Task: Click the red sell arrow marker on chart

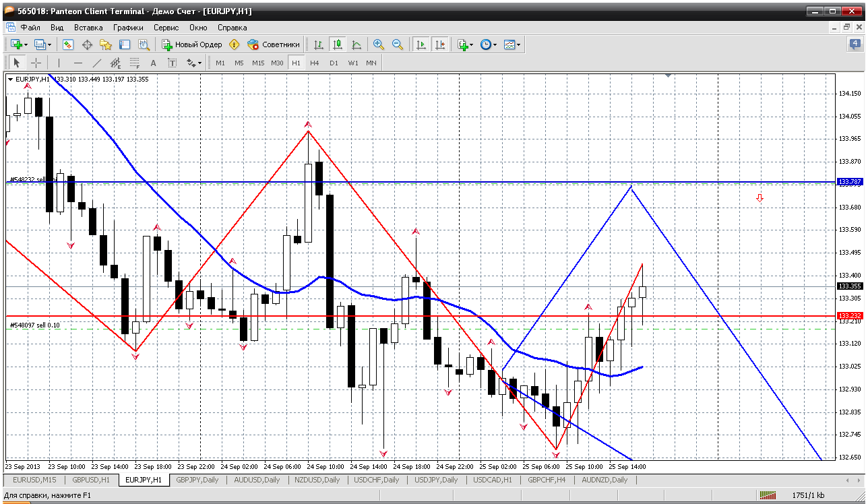Action: coord(759,198)
